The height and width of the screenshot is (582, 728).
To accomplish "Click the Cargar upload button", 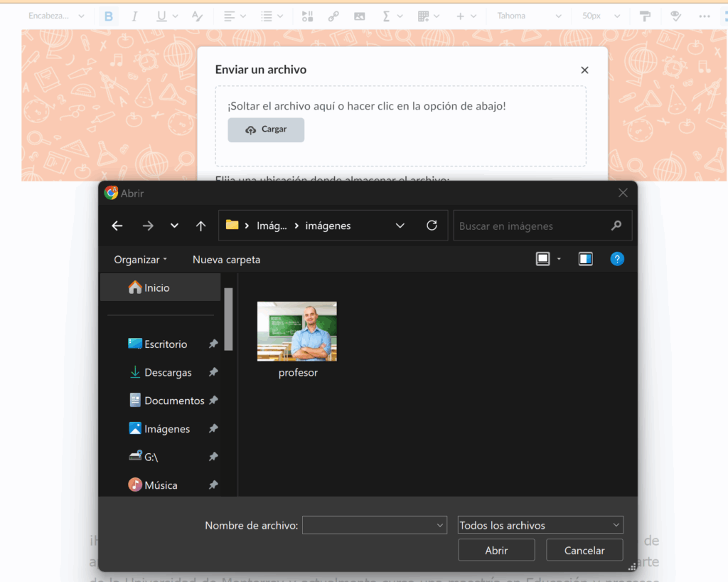I will click(266, 129).
